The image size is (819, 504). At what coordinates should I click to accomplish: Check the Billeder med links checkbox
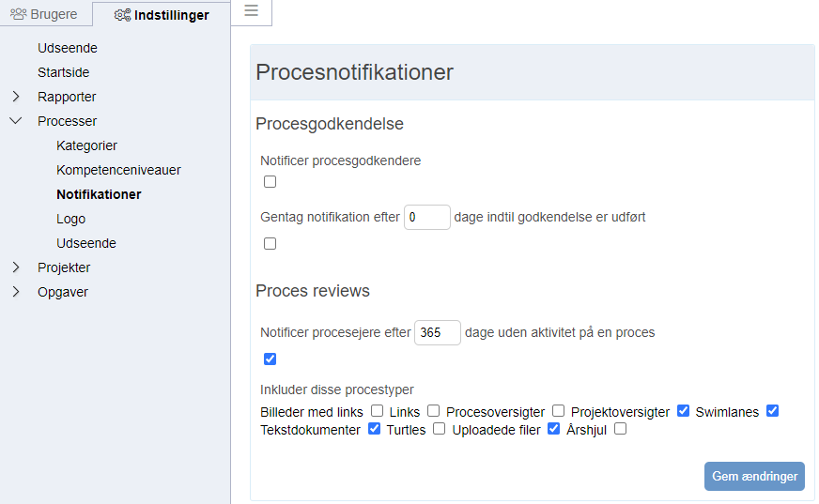click(x=378, y=410)
